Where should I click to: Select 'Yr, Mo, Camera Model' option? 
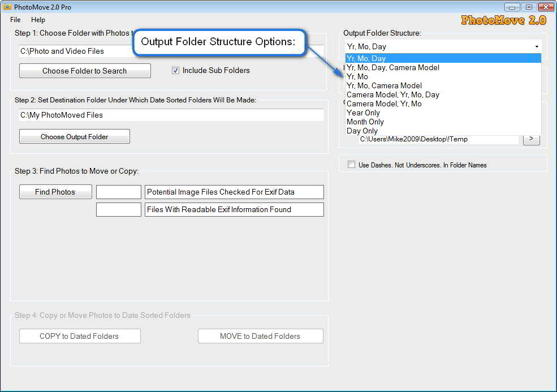click(443, 85)
